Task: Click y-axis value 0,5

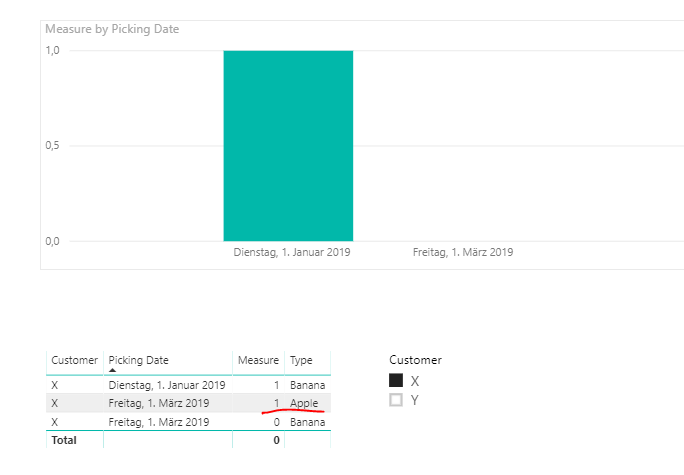Action: pyautogui.click(x=52, y=146)
